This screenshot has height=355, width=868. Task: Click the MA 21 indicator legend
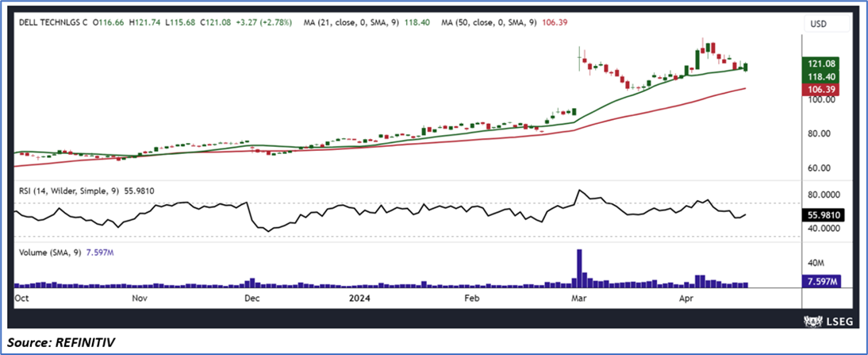368,23
